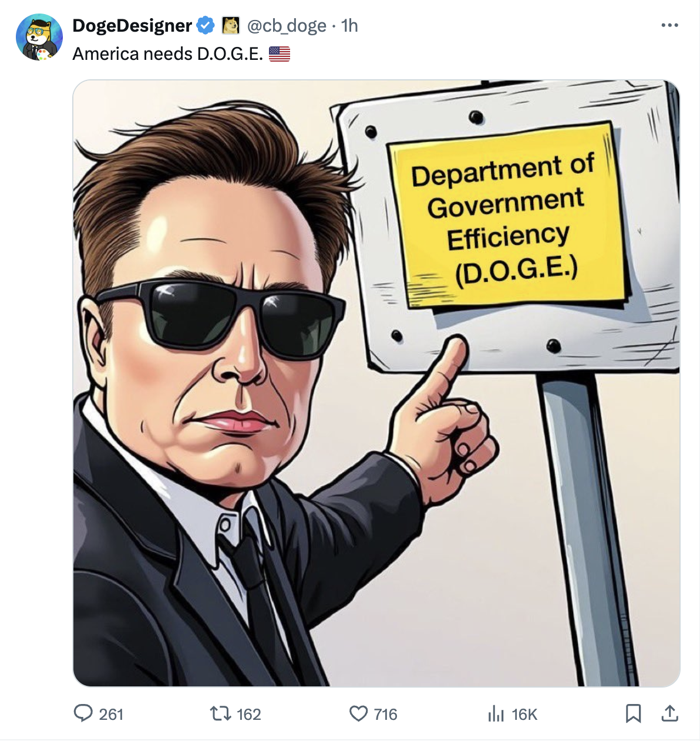Open DogeDesigner's profile avatar
Image resolution: width=700 pixels, height=741 pixels.
pos(39,38)
